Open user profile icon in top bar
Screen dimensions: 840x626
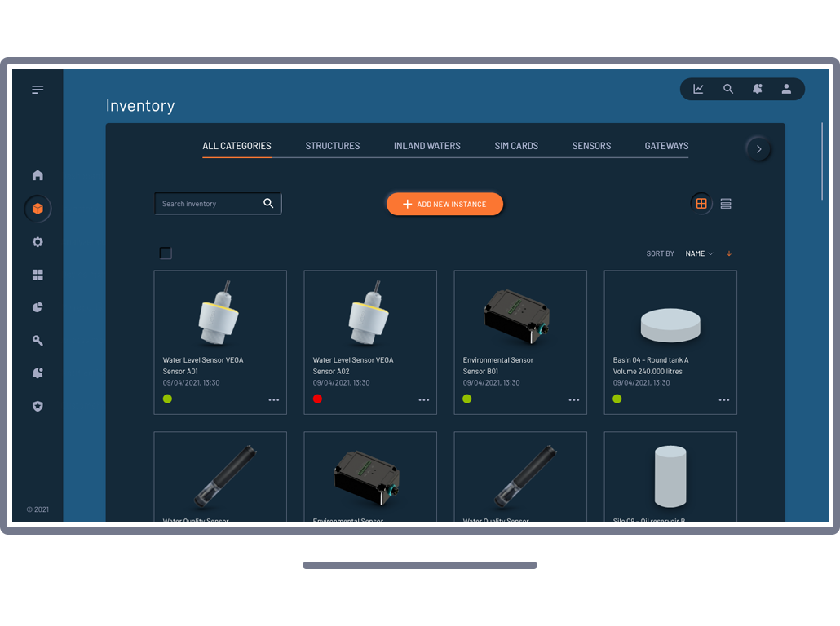pos(786,89)
